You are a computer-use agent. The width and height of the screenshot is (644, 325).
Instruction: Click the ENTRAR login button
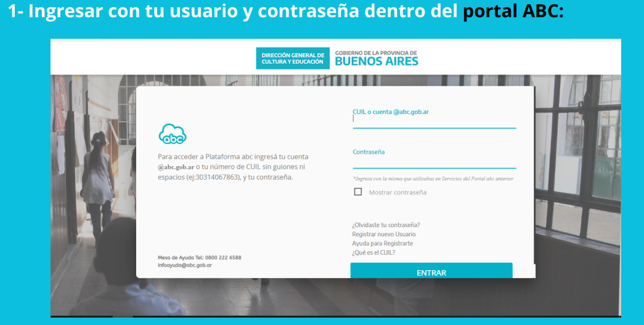(x=431, y=271)
